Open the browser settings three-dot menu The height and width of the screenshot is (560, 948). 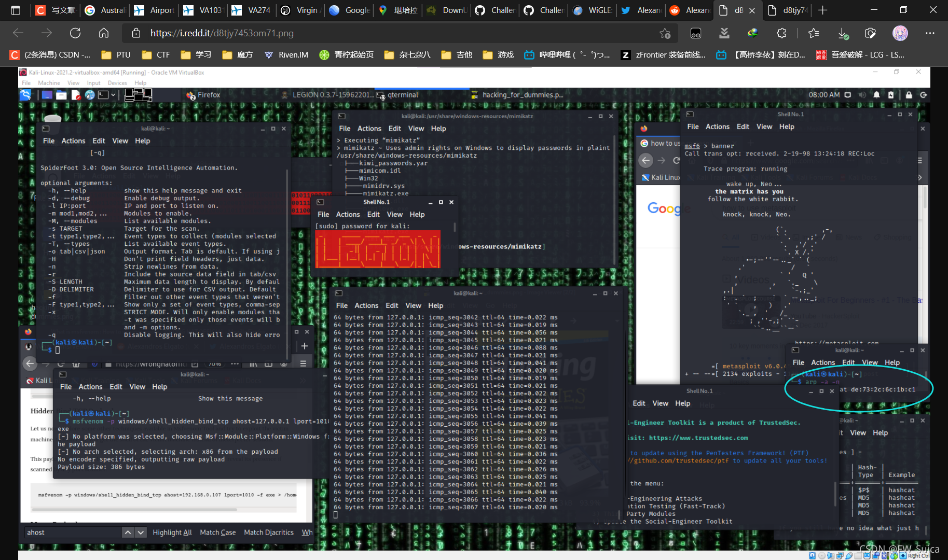coord(930,33)
